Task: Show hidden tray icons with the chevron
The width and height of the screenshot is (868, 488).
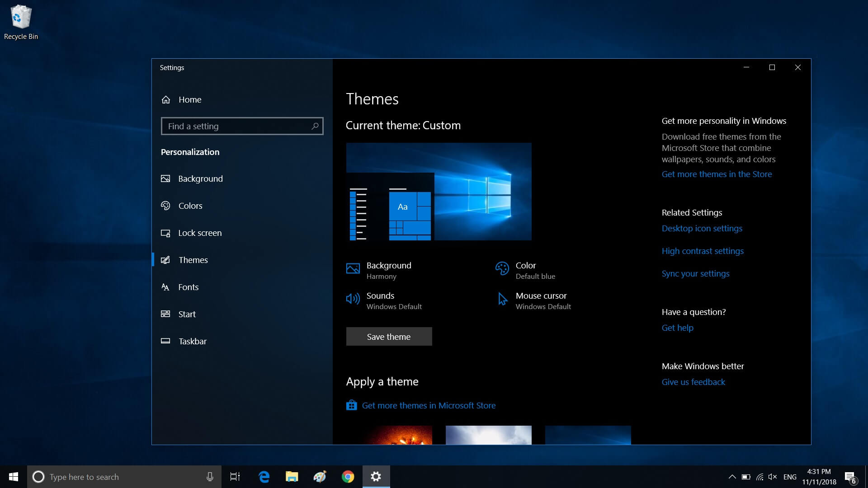Action: pyautogui.click(x=732, y=477)
